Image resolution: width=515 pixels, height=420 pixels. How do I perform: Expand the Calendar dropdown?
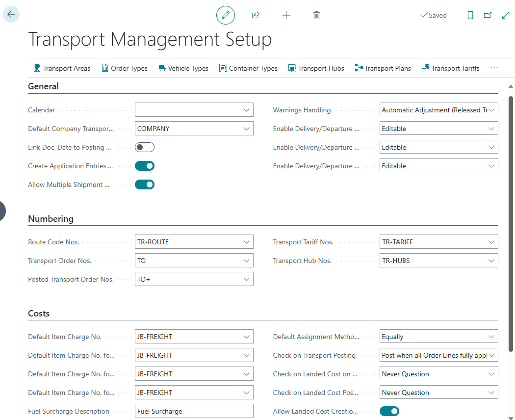246,110
